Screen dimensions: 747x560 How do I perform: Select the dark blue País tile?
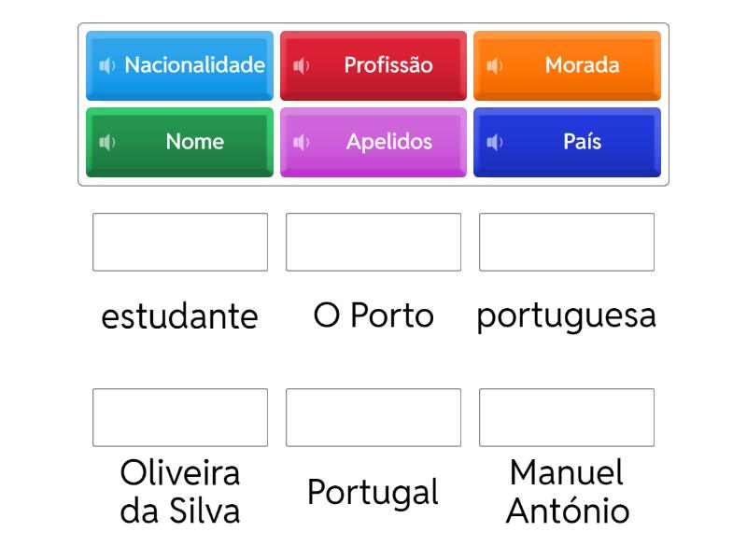[582, 142]
